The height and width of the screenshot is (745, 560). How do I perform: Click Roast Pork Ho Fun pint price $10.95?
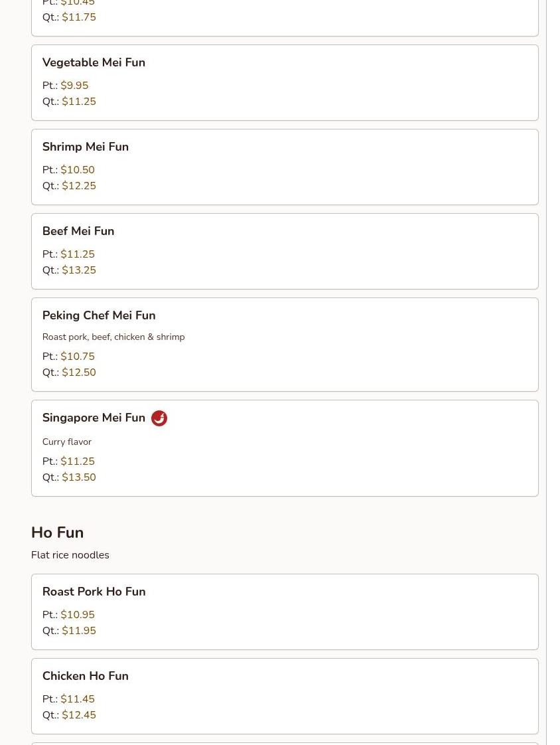click(x=78, y=615)
